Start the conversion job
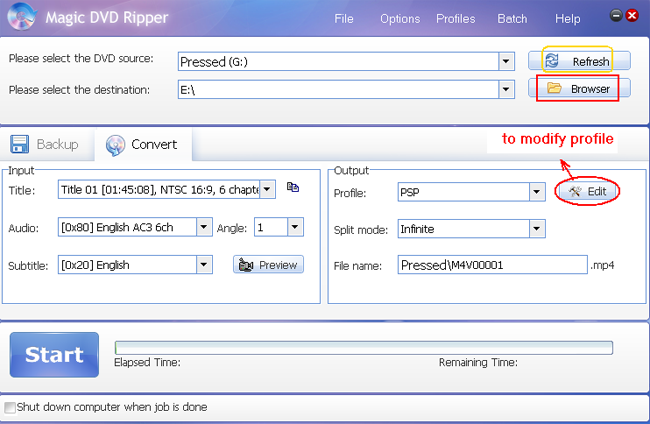 point(54,355)
